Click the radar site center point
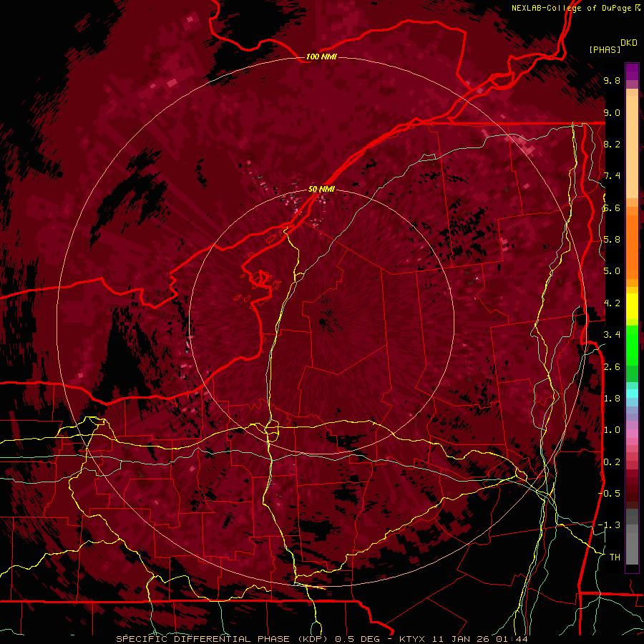Image resolution: width=644 pixels, height=644 pixels. tap(323, 323)
